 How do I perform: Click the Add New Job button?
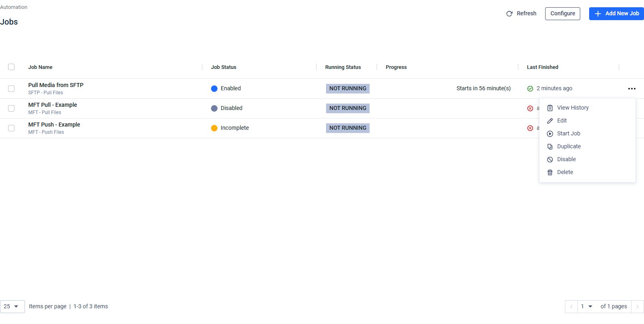click(616, 14)
